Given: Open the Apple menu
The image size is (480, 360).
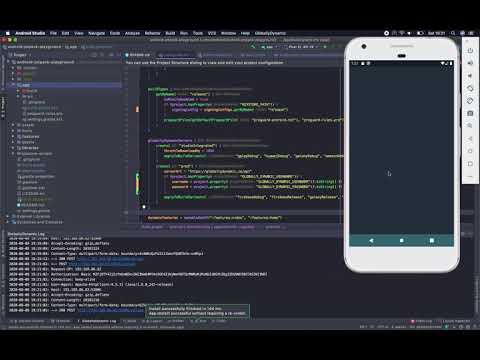Looking at the screenshot, I should point(7,33).
